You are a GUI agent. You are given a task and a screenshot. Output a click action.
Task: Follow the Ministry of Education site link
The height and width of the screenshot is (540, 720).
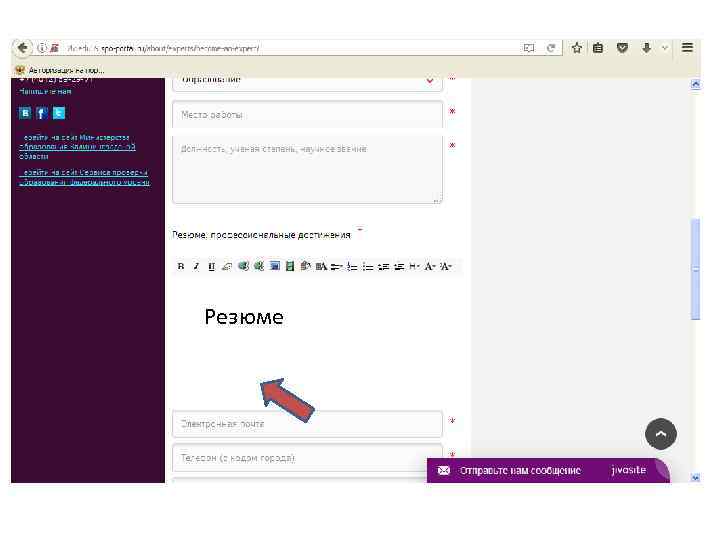[x=77, y=147]
